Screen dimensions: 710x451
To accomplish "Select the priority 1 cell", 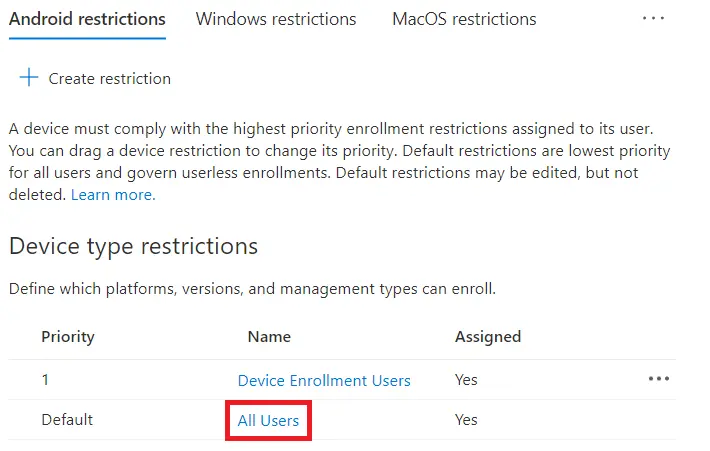I will [45, 380].
